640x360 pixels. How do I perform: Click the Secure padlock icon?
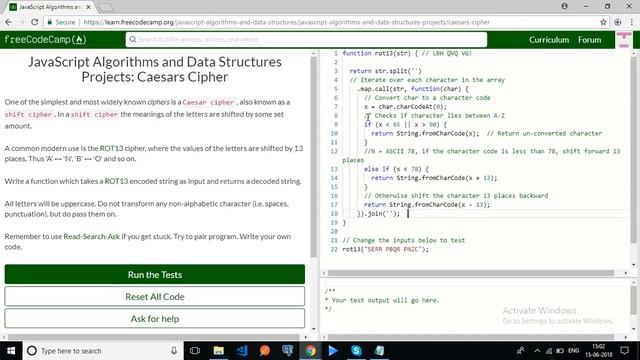tap(50, 22)
